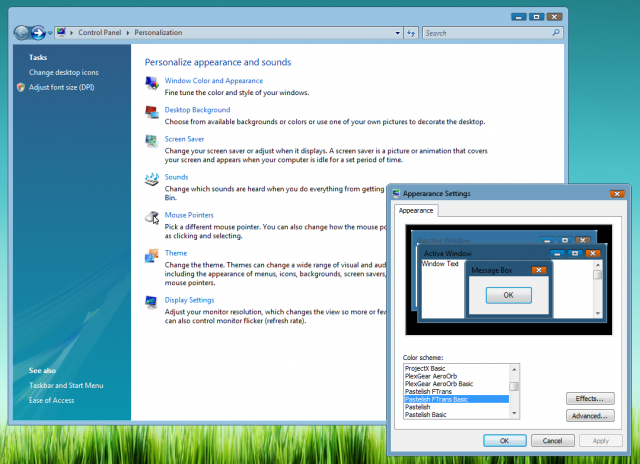
Task: Click the Mouse Pointers icon
Action: tap(152, 218)
